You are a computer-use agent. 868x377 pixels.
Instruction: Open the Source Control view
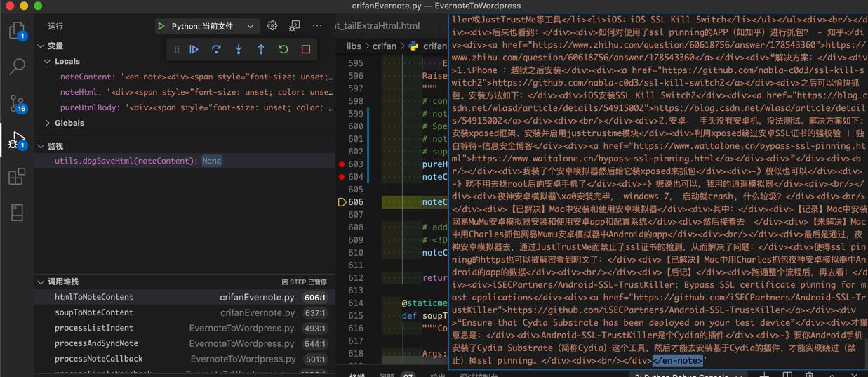tap(17, 104)
